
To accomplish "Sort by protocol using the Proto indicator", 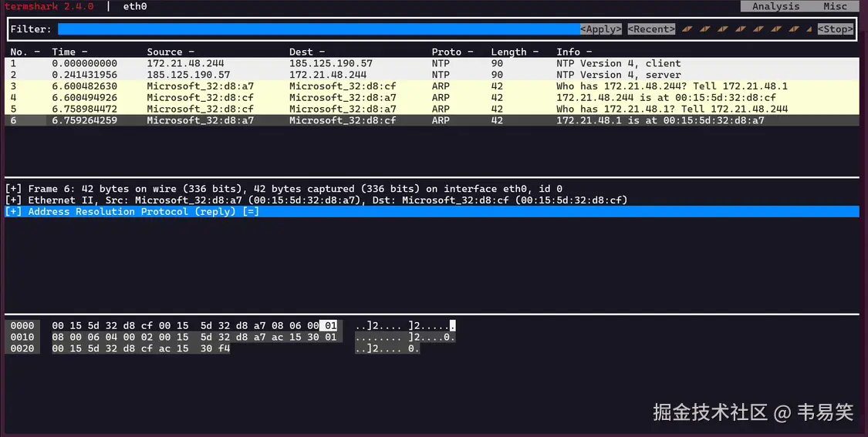I will pos(471,52).
